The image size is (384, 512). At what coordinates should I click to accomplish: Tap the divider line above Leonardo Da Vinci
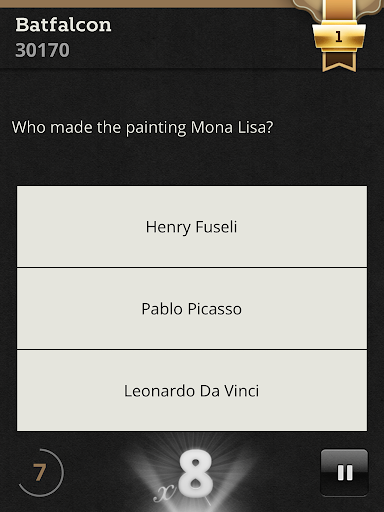click(x=192, y=350)
